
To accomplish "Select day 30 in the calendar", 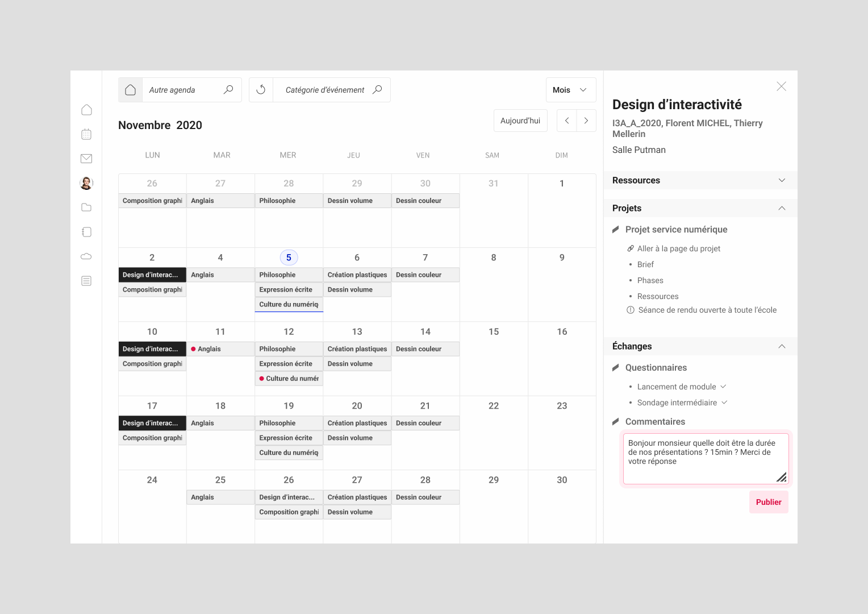I will pos(562,480).
